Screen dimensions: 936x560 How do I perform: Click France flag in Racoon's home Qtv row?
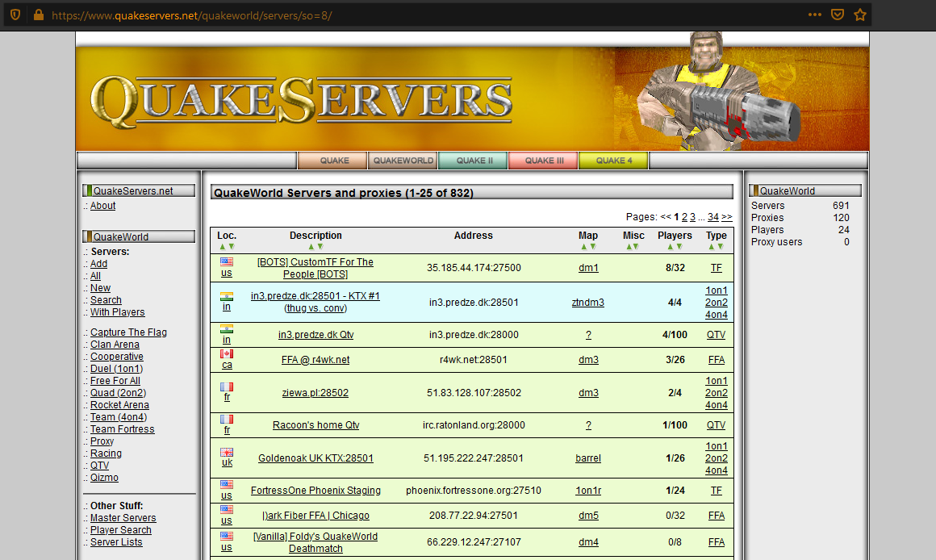click(227, 419)
